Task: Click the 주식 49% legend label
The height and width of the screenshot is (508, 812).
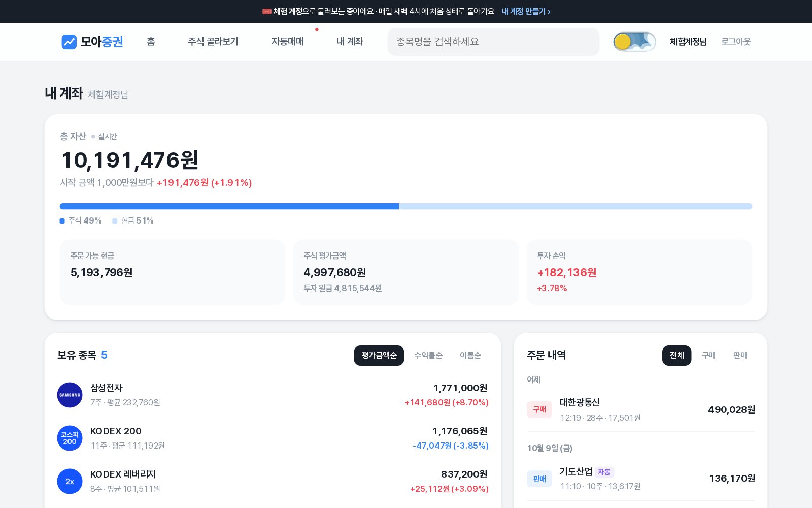Action: pos(81,220)
